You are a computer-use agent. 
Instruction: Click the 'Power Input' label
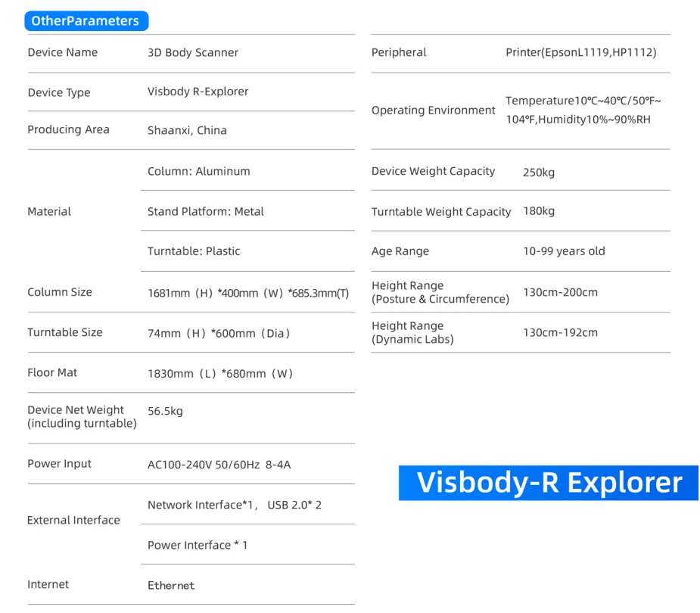pyautogui.click(x=59, y=464)
